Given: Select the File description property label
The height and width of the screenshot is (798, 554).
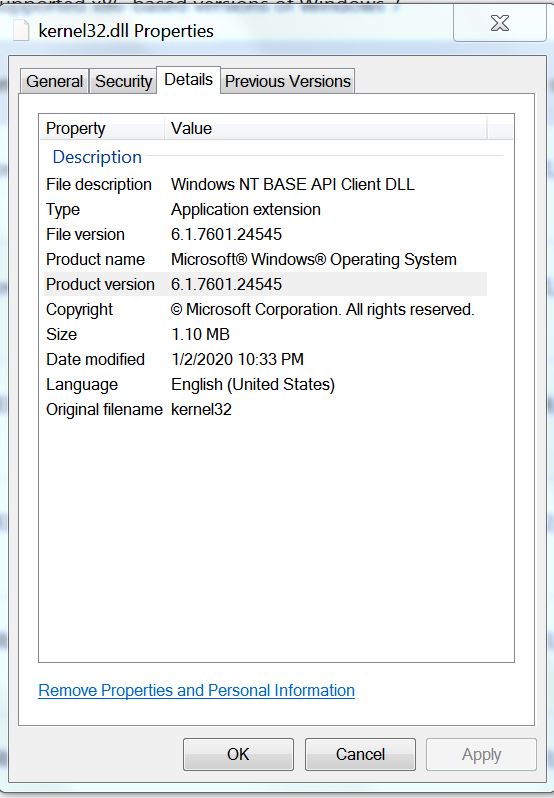Looking at the screenshot, I should (99, 185).
